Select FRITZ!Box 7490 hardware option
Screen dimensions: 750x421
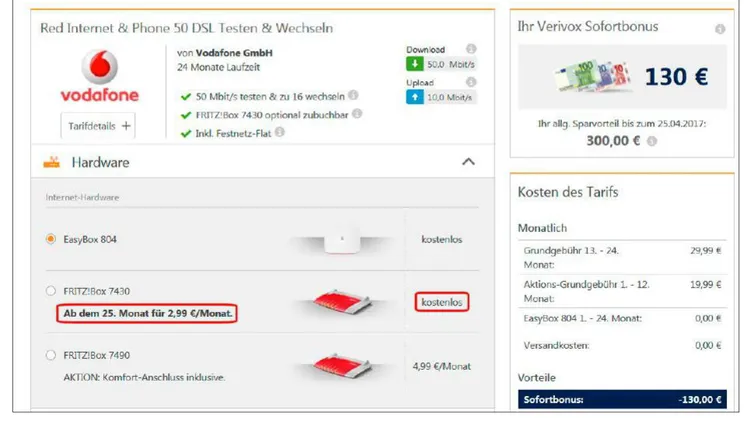click(x=51, y=355)
